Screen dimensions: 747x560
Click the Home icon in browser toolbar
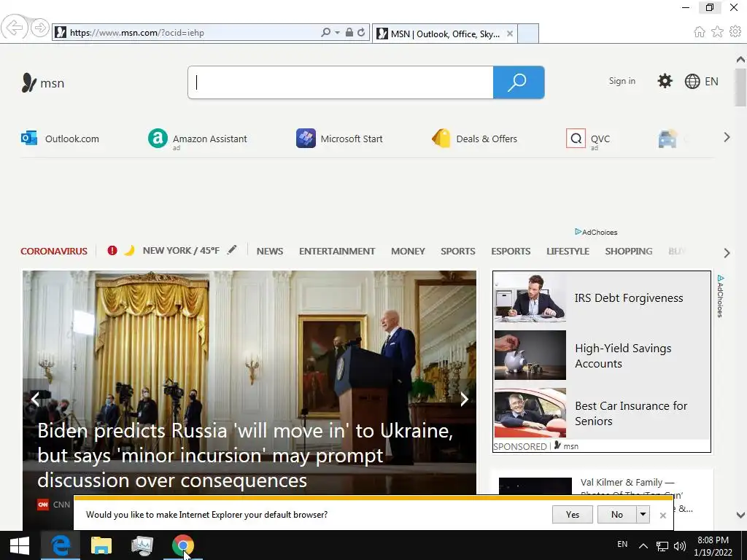pyautogui.click(x=700, y=32)
